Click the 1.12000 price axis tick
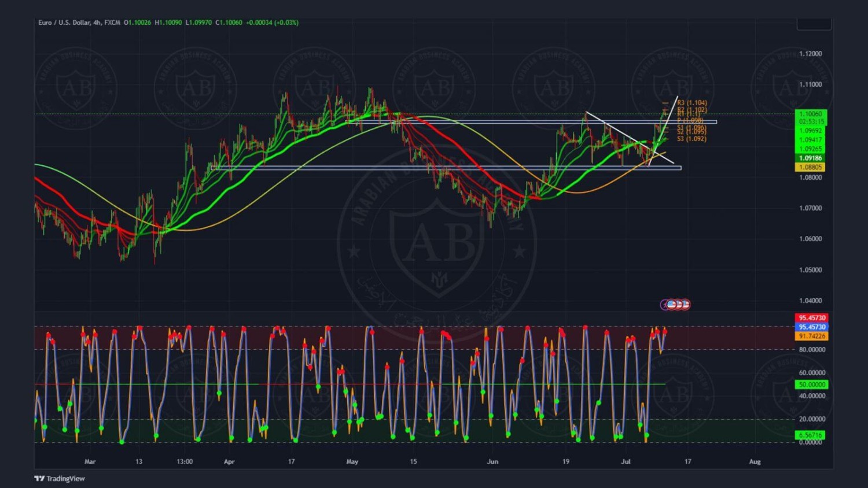868x488 pixels. coord(810,54)
